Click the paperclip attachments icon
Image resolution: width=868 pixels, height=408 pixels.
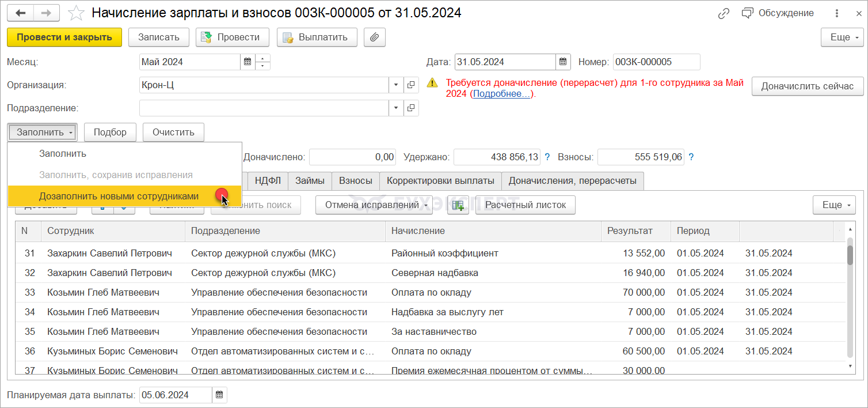374,37
